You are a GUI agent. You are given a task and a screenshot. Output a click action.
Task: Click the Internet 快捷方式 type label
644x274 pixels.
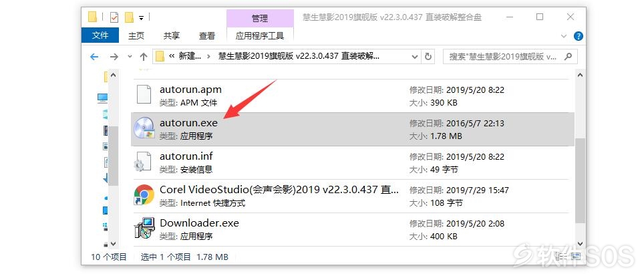tap(212, 203)
